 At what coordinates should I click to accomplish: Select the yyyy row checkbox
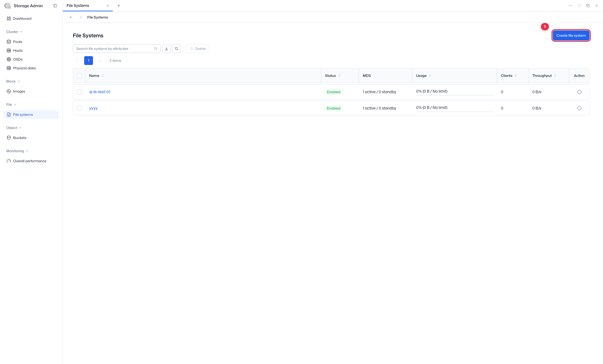tap(79, 108)
